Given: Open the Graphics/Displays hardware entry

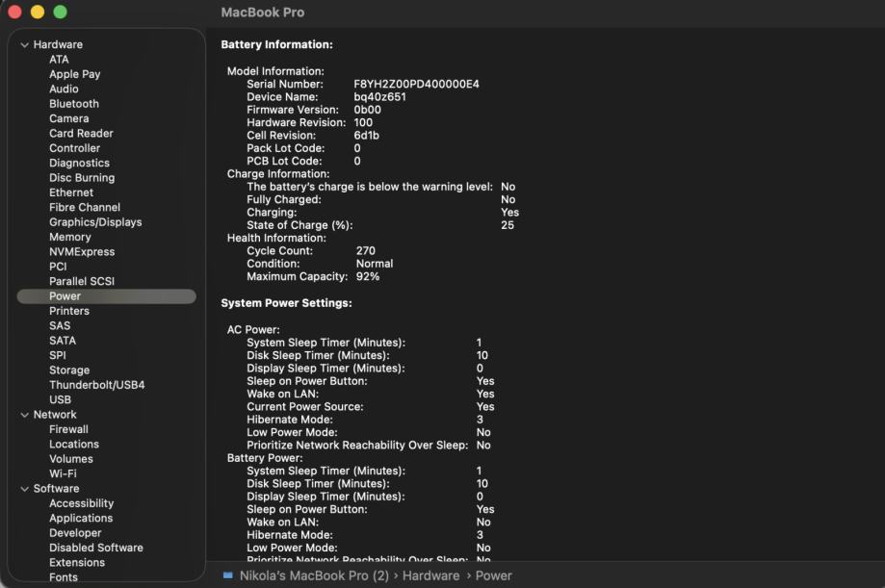Looking at the screenshot, I should pyautogui.click(x=95, y=222).
